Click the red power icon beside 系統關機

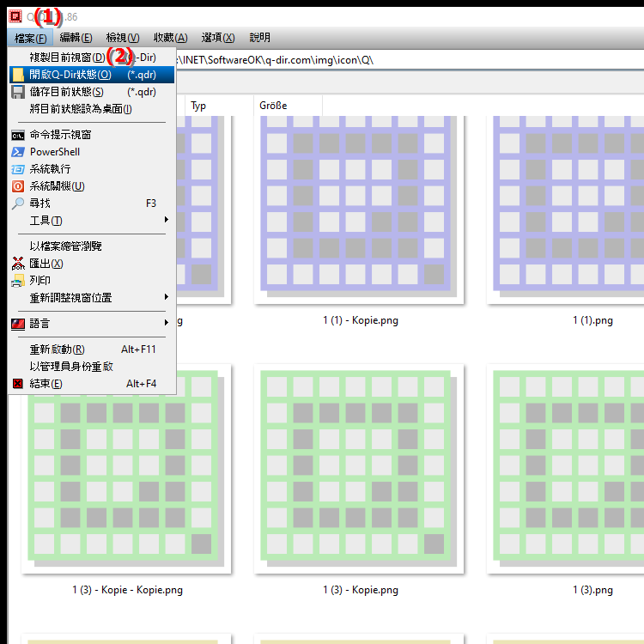coord(18,186)
